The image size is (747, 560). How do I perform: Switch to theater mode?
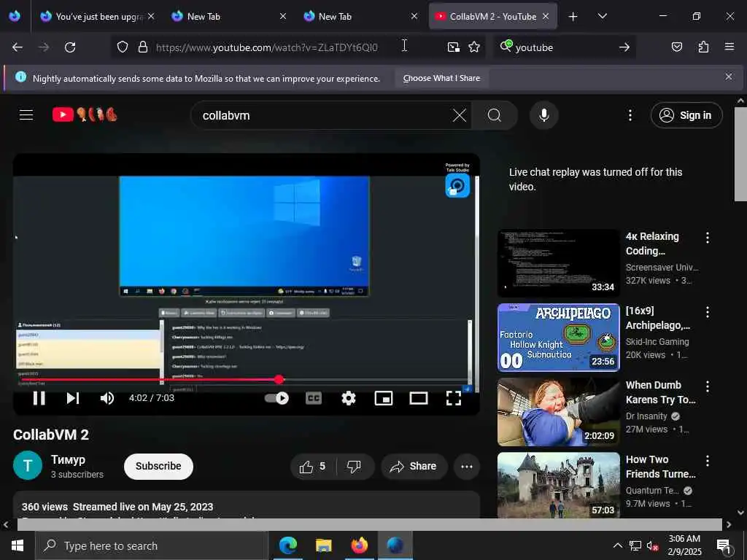pos(419,398)
